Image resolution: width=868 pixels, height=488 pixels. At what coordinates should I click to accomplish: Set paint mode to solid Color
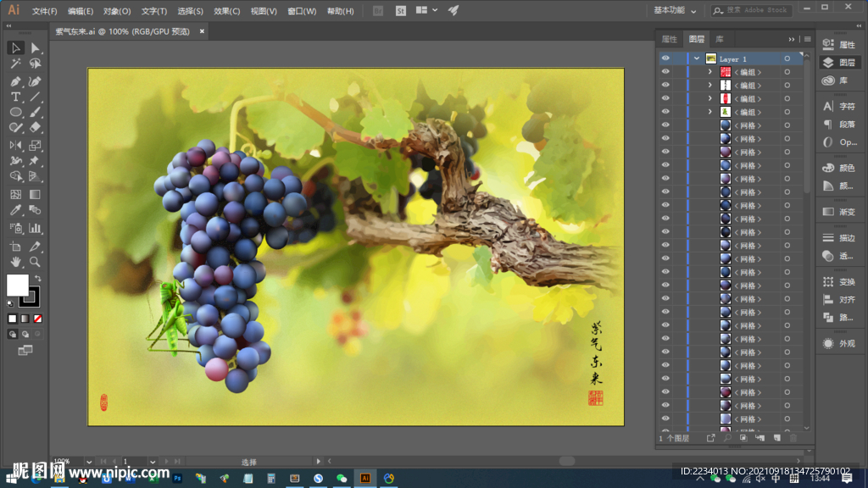(12, 319)
